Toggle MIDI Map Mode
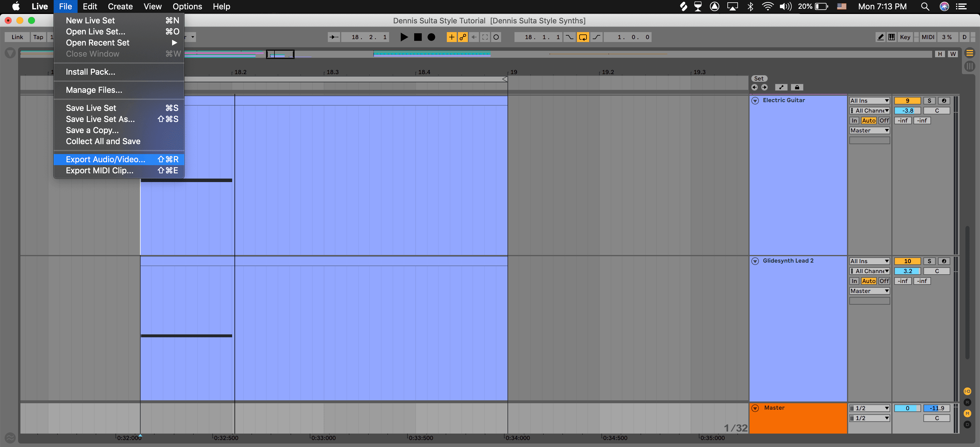Viewport: 980px width, 447px height. (x=928, y=37)
